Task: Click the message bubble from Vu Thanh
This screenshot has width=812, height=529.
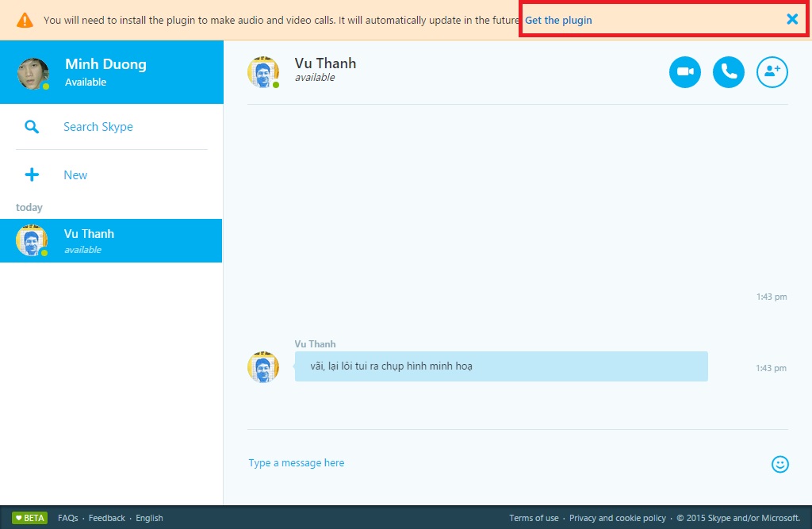Action: click(500, 366)
